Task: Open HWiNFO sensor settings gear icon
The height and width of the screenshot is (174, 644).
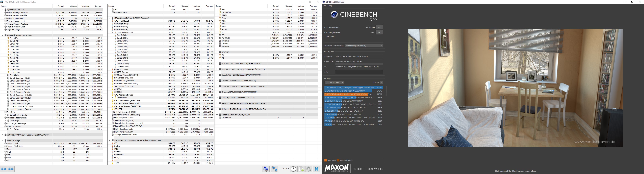Action: (x=309, y=169)
